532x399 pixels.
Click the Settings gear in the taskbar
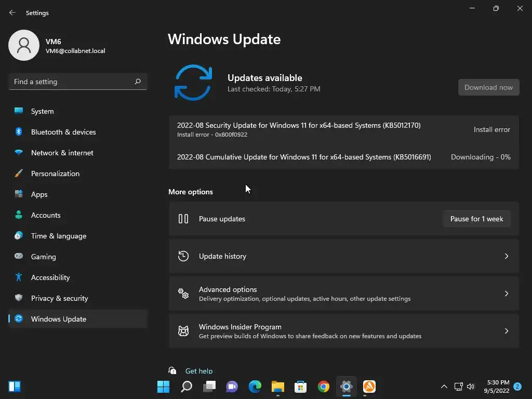[347, 387]
